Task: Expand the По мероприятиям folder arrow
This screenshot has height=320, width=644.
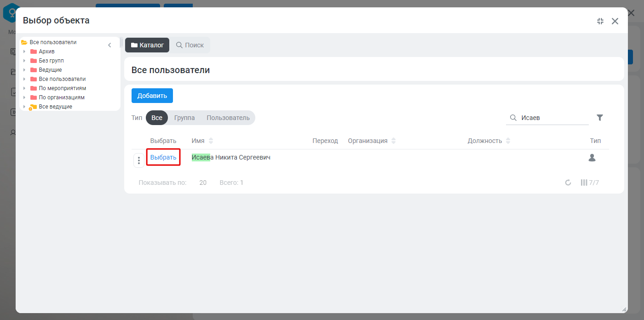Action: [24, 88]
